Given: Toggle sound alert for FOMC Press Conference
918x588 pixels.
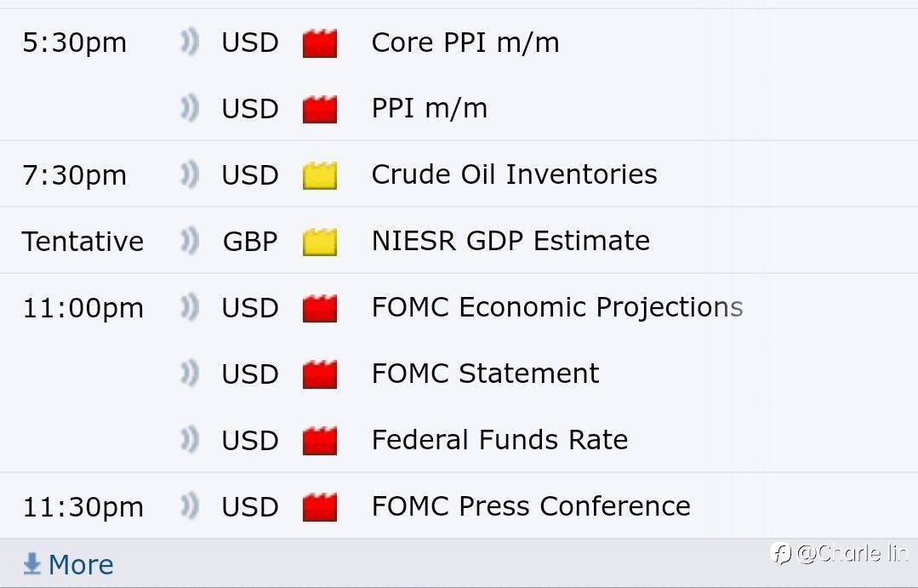Looking at the screenshot, I should 189,507.
